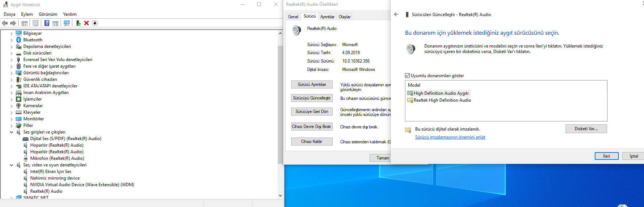This screenshot has height=207, width=644.
Task: Expand the Kameralar node
Action: click(x=11, y=106)
